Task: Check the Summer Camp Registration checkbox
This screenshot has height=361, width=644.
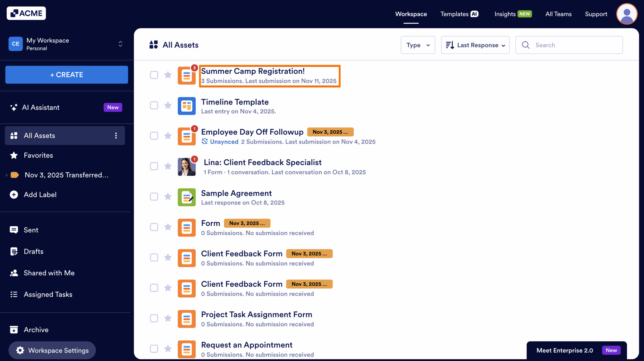Action: coord(154,75)
